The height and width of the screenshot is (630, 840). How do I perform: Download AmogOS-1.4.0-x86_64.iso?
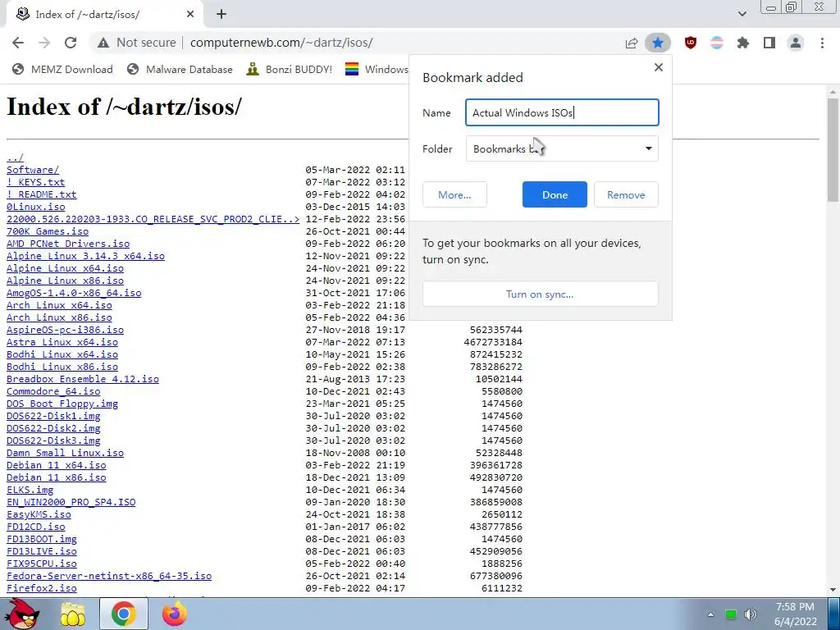pos(74,293)
